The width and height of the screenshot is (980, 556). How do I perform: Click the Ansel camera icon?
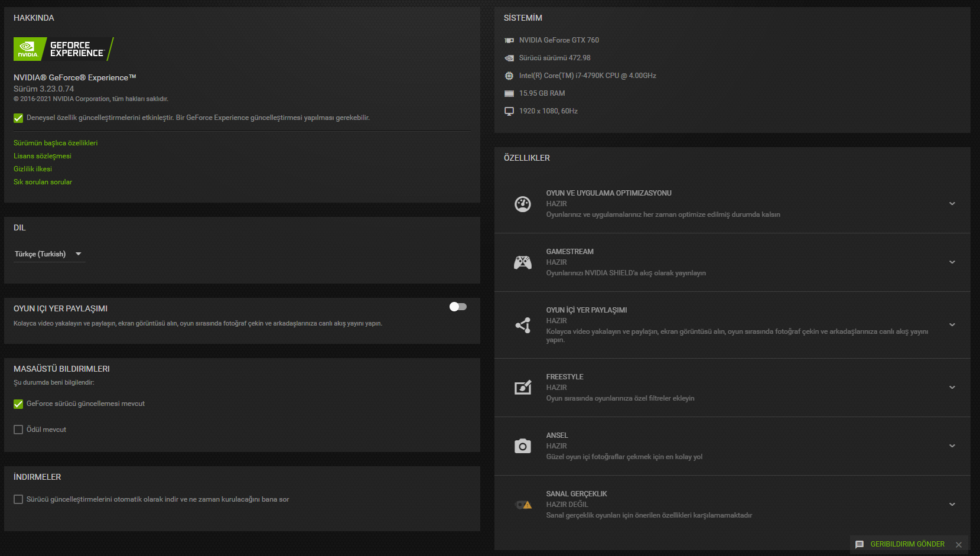[x=523, y=446]
